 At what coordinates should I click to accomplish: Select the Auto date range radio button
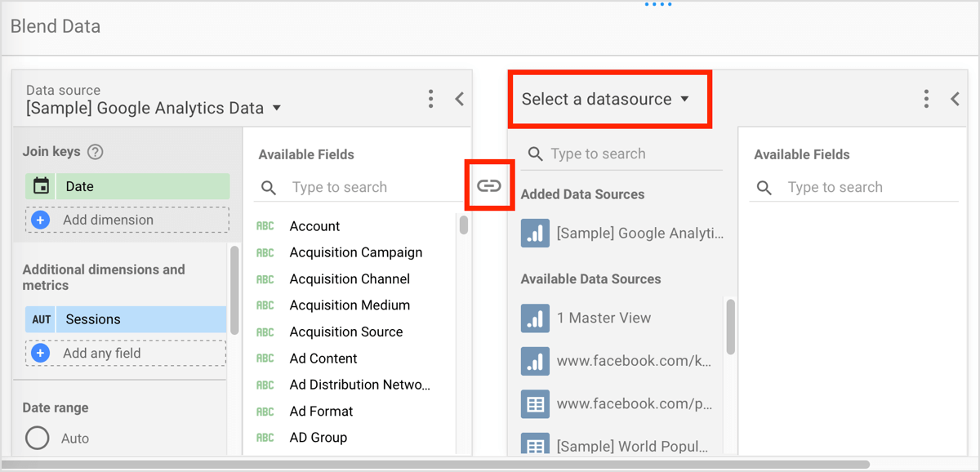38,439
